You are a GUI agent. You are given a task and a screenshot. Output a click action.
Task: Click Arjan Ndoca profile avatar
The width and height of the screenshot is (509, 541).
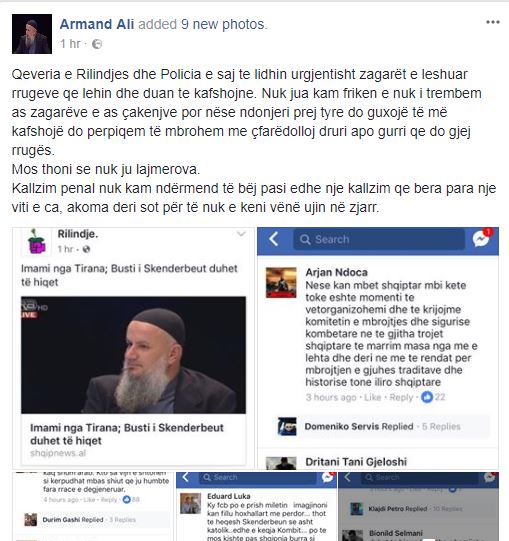point(281,282)
